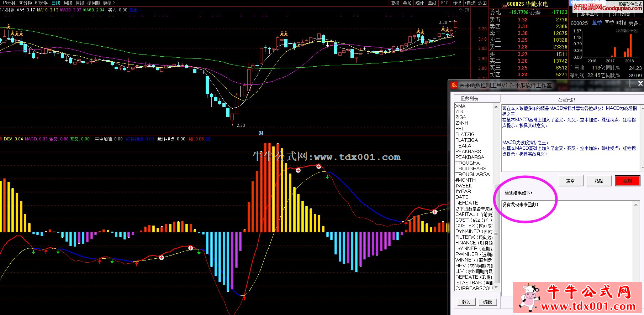
Task: Select DYNAINFO in function list
Action: (x=474, y=231)
